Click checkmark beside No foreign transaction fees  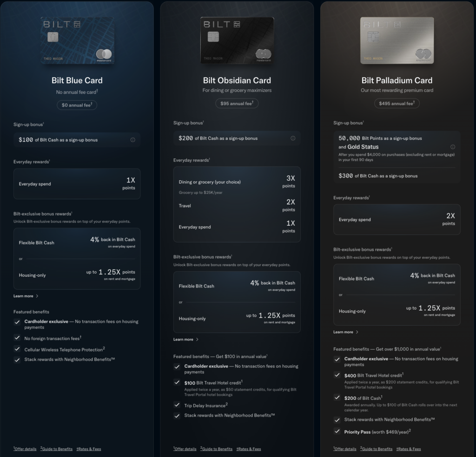coord(17,338)
